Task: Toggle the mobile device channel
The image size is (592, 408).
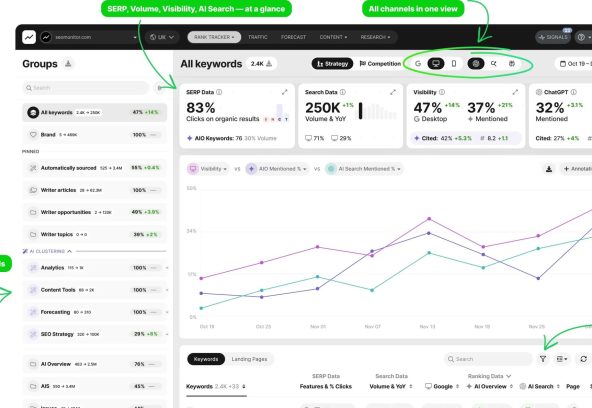Action: (x=454, y=64)
